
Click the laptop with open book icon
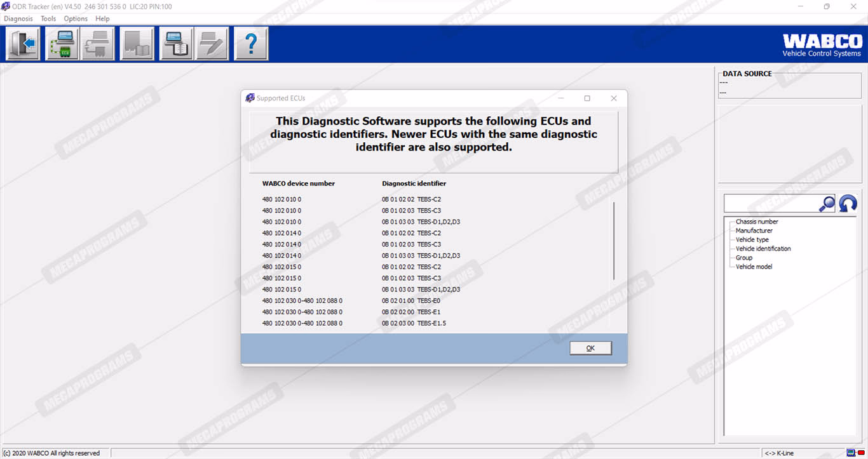click(175, 44)
